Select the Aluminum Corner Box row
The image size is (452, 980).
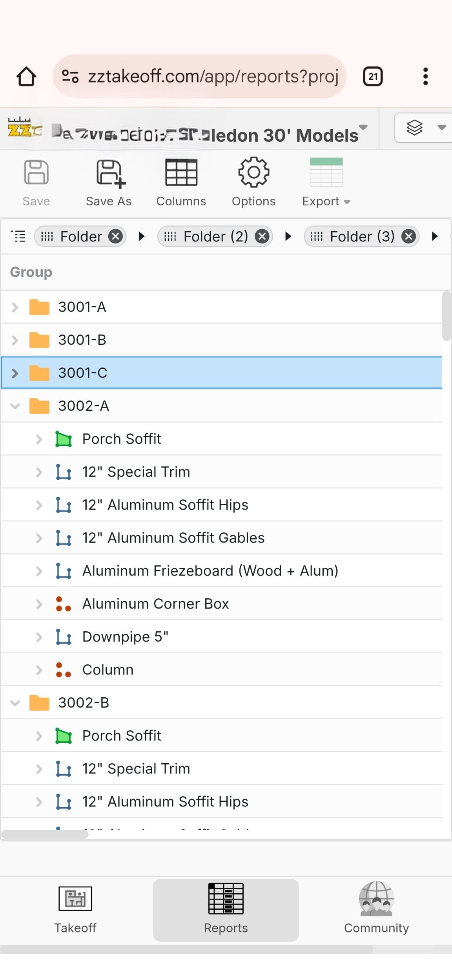[155, 604]
